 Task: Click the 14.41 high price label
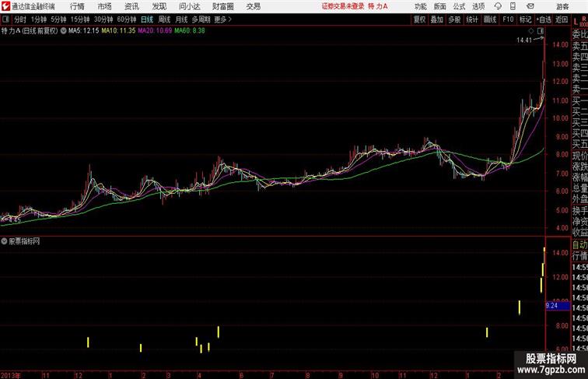[524, 40]
